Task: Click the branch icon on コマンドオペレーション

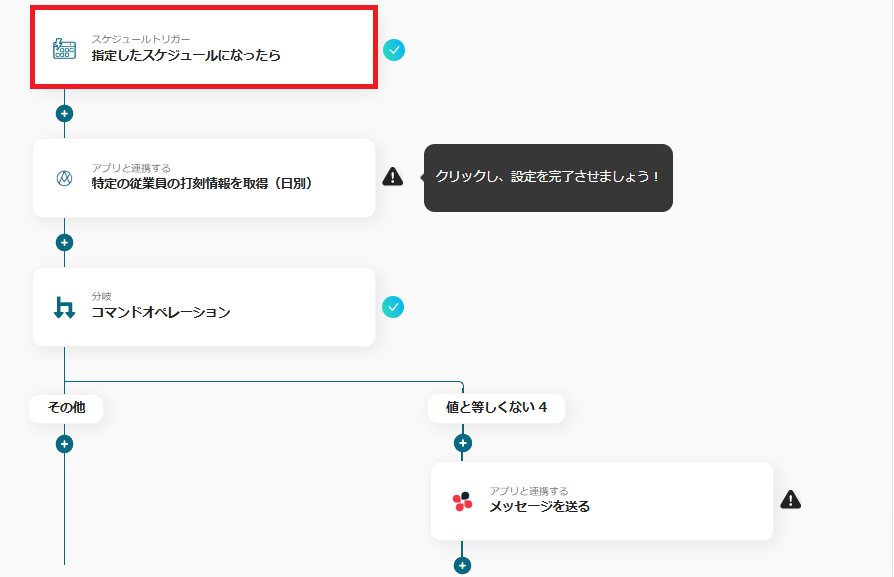Action: click(64, 307)
